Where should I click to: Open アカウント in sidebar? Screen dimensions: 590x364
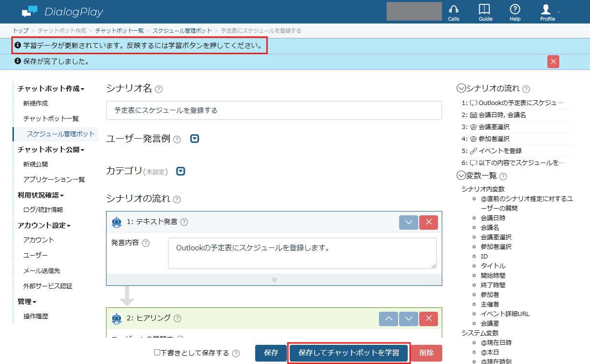tap(39, 240)
